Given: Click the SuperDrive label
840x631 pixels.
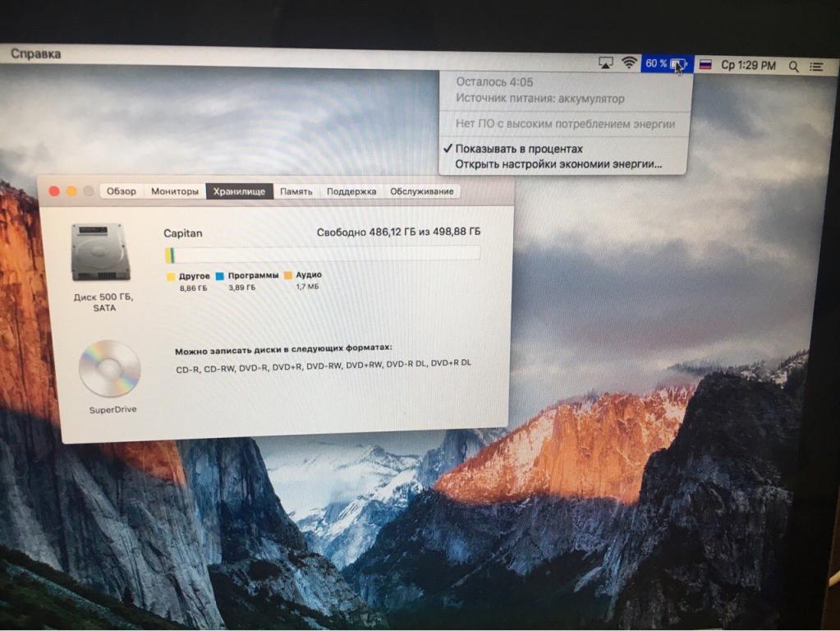Looking at the screenshot, I should pyautogui.click(x=113, y=410).
